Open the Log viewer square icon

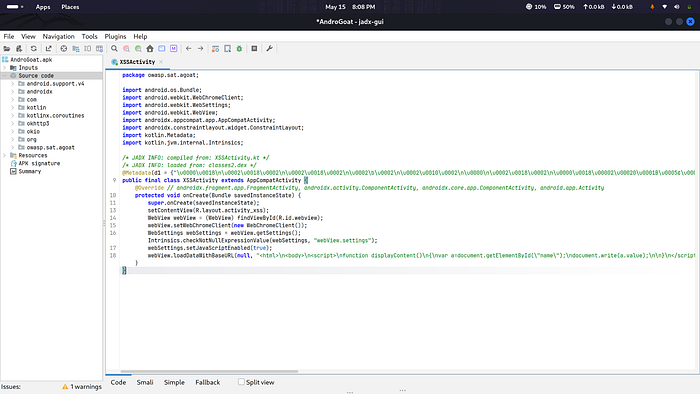point(254,49)
